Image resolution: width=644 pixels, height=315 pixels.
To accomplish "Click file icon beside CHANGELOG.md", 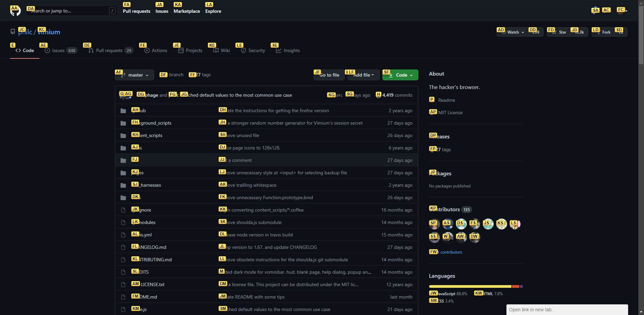I will (x=123, y=248).
